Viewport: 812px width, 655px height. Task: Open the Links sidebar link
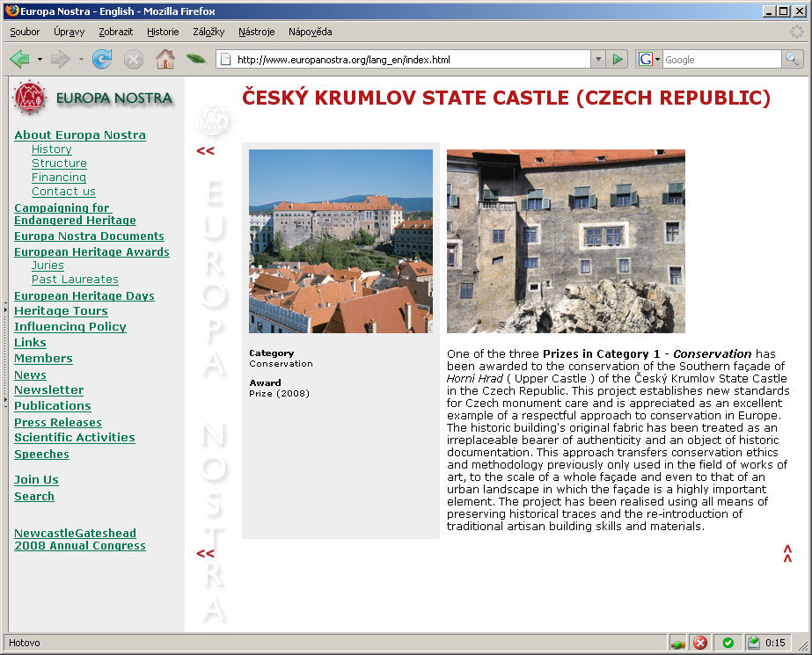[30, 343]
